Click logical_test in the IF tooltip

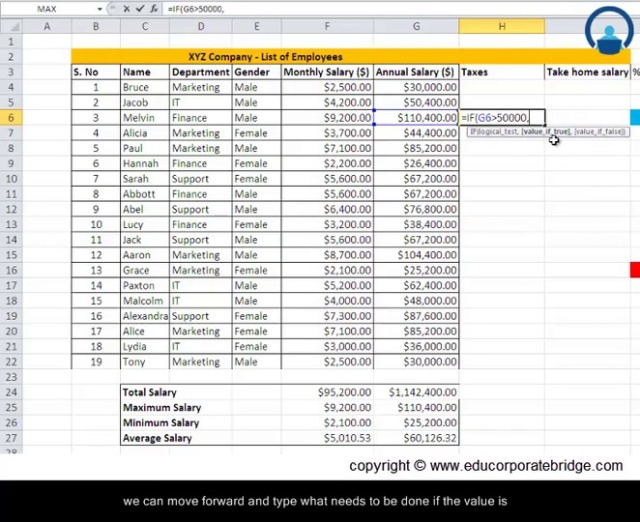point(497,132)
